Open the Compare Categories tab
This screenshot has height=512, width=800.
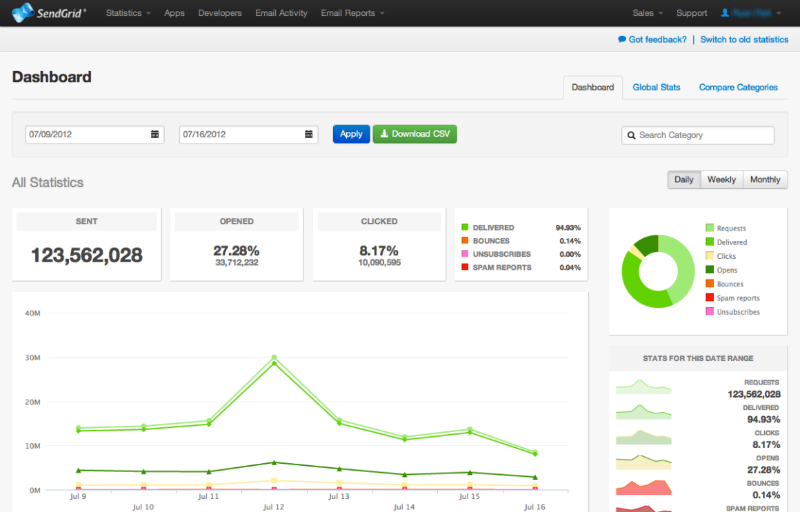738,88
